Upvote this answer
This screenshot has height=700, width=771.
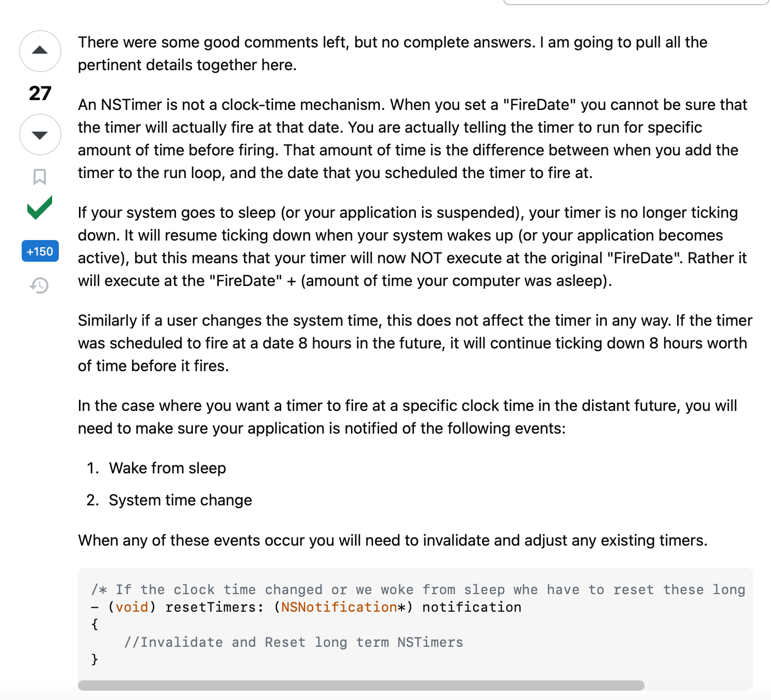[40, 51]
